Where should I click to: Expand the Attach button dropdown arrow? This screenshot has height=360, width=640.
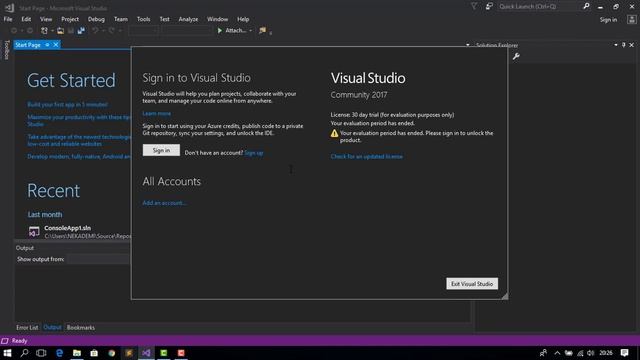[x=250, y=31]
